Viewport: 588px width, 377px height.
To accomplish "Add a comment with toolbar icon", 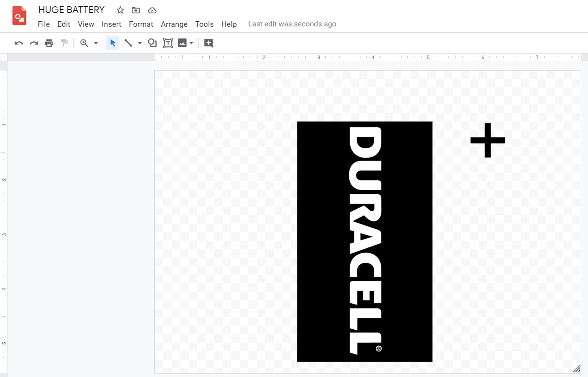I will pyautogui.click(x=209, y=43).
